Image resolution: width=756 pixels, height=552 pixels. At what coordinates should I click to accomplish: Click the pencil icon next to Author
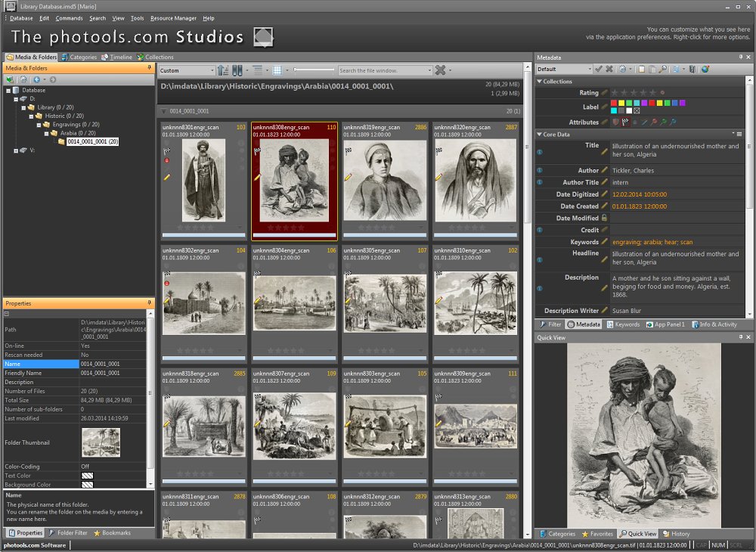[604, 170]
